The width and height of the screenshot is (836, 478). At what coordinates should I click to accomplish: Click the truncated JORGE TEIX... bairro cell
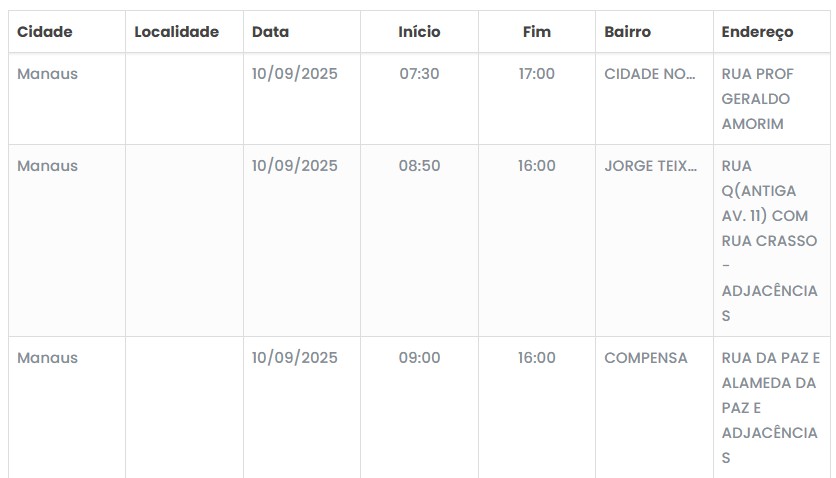pyautogui.click(x=651, y=166)
